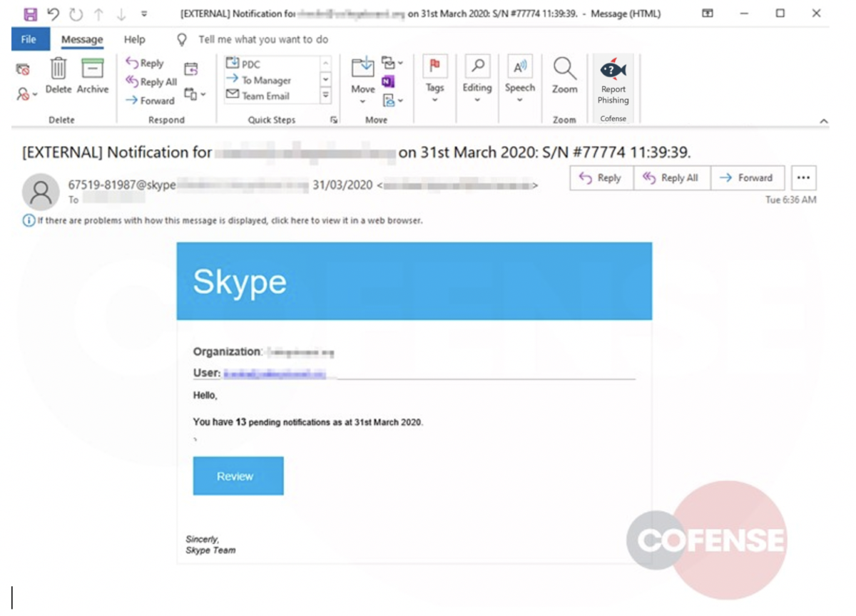
Task: Click the Block Sender icon
Action: click(x=21, y=95)
